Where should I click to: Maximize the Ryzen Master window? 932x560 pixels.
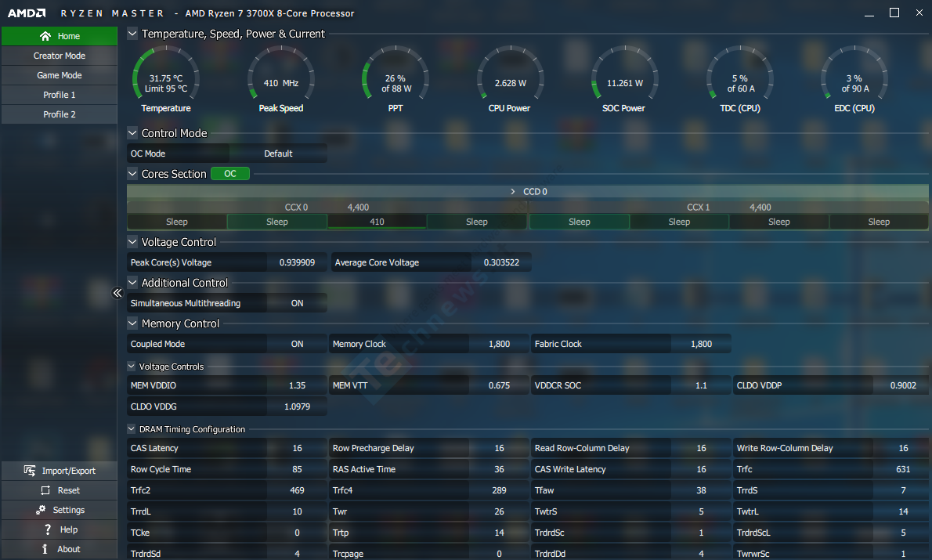point(894,13)
